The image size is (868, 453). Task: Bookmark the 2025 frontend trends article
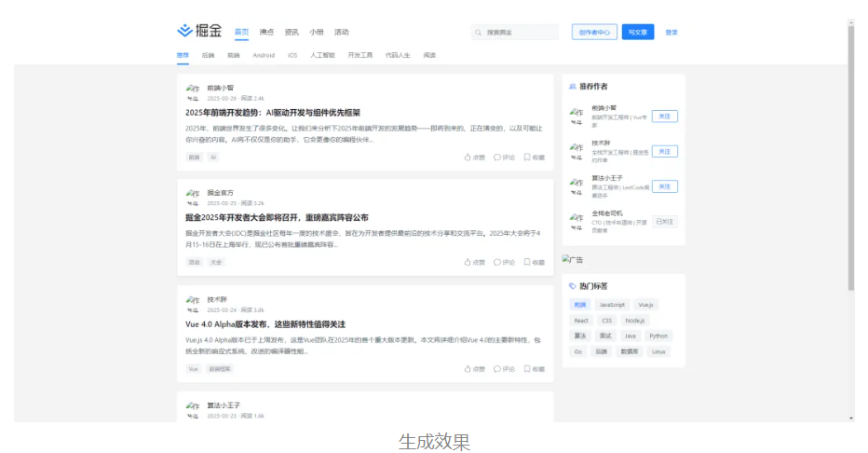(x=534, y=158)
